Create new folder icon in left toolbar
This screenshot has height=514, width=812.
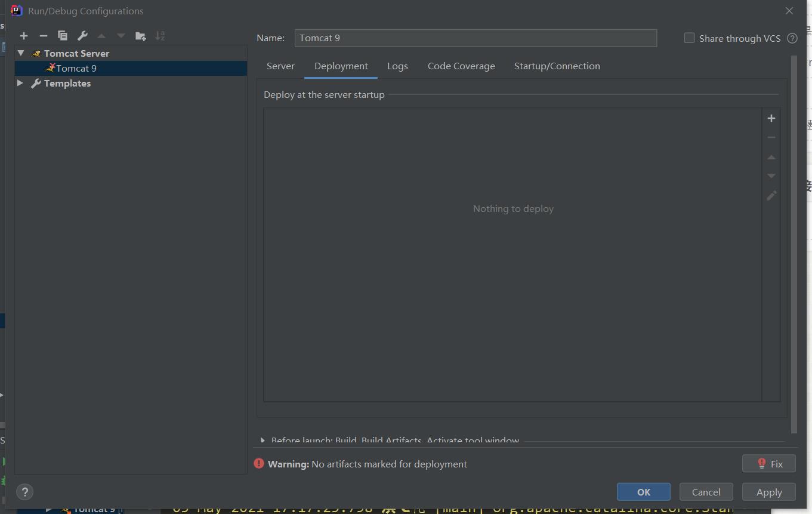coord(141,36)
